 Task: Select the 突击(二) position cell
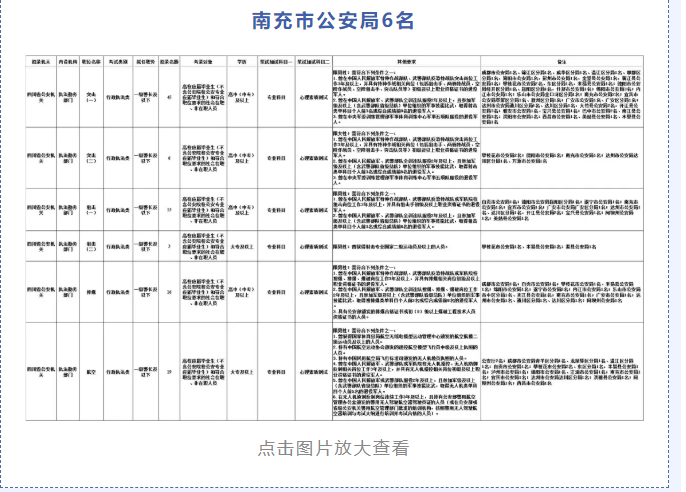89,157
